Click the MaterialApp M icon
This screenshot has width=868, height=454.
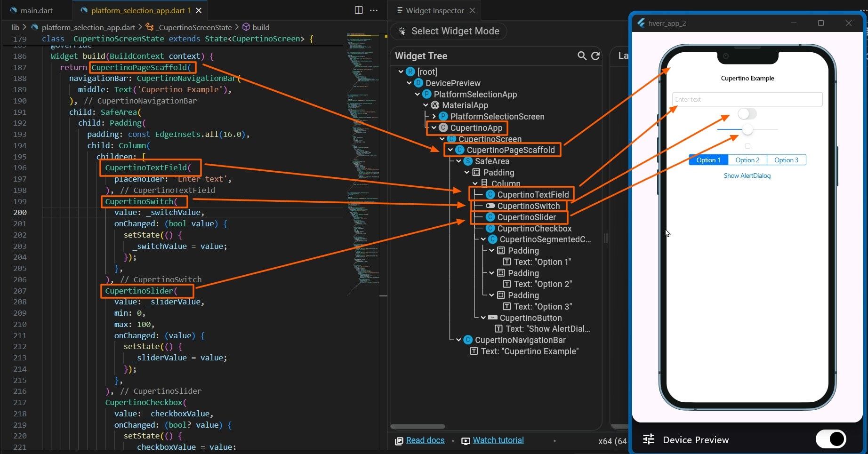click(x=435, y=105)
